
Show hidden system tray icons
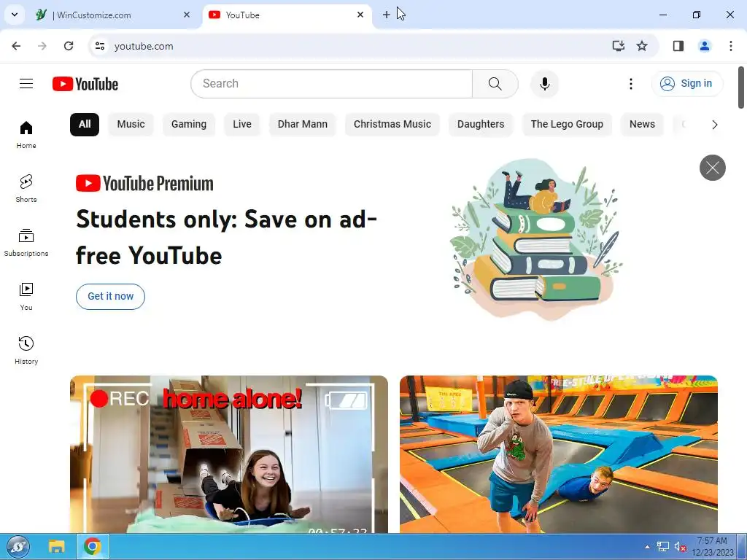point(648,547)
